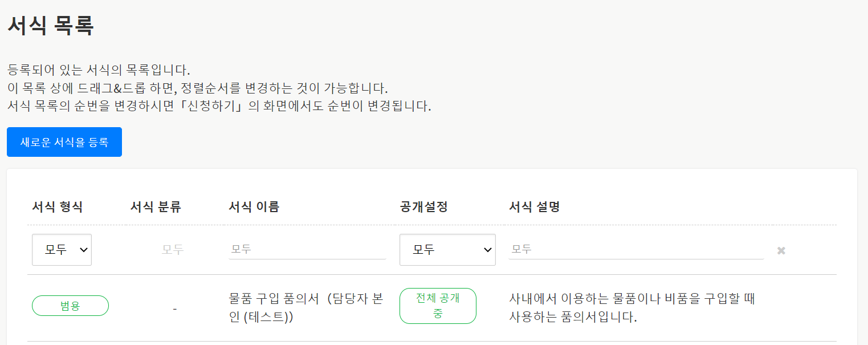Toggle the 전체 공개 중 status badge

click(x=438, y=306)
